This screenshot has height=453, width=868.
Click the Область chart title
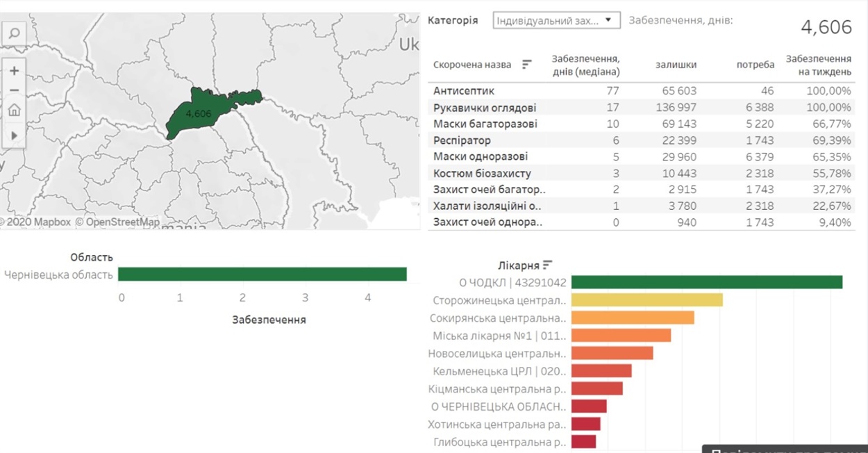coord(92,258)
